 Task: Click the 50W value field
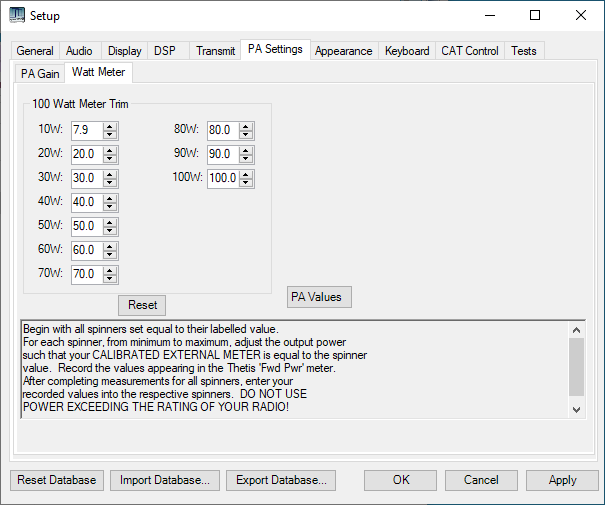pos(88,226)
